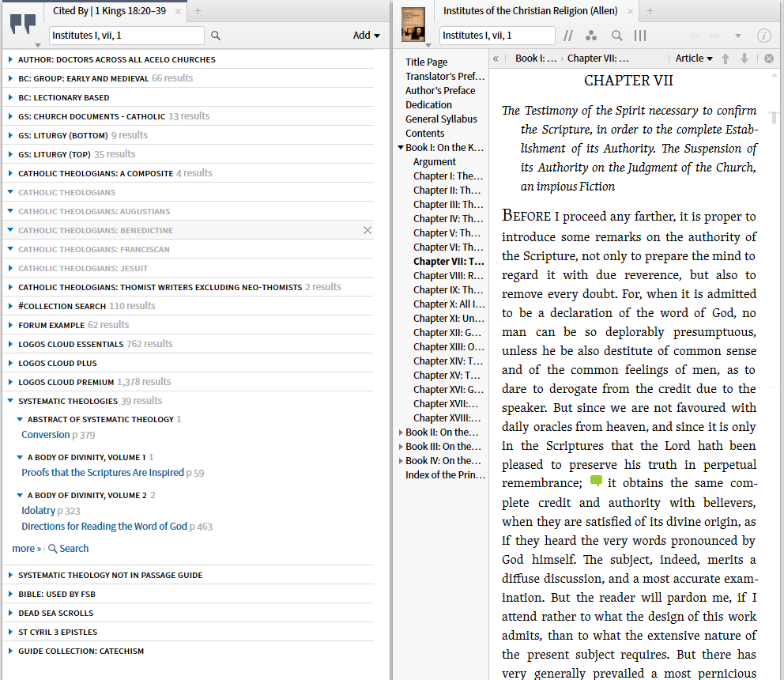Open the Article navigation dropdown
784x680 pixels.
pyautogui.click(x=694, y=59)
